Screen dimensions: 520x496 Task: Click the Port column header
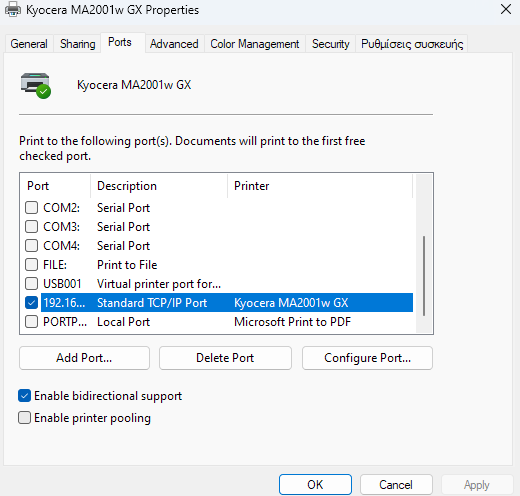[55, 186]
